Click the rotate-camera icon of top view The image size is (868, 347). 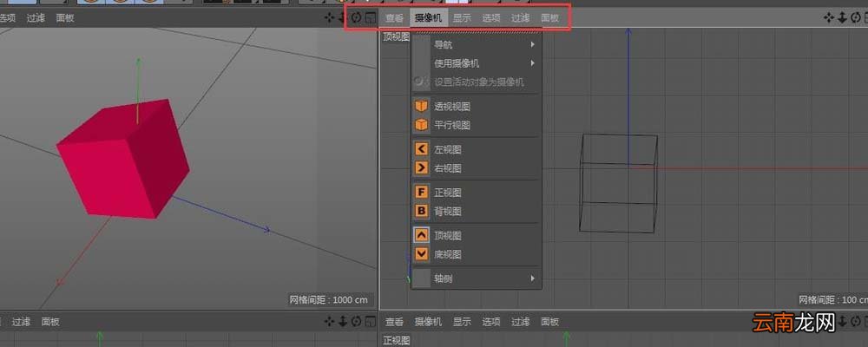(x=856, y=17)
